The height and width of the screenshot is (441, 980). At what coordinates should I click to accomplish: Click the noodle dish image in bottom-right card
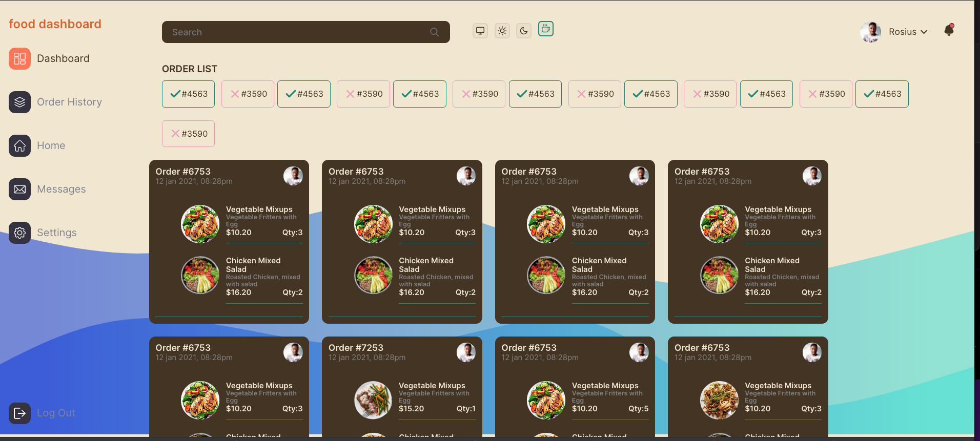tap(720, 400)
